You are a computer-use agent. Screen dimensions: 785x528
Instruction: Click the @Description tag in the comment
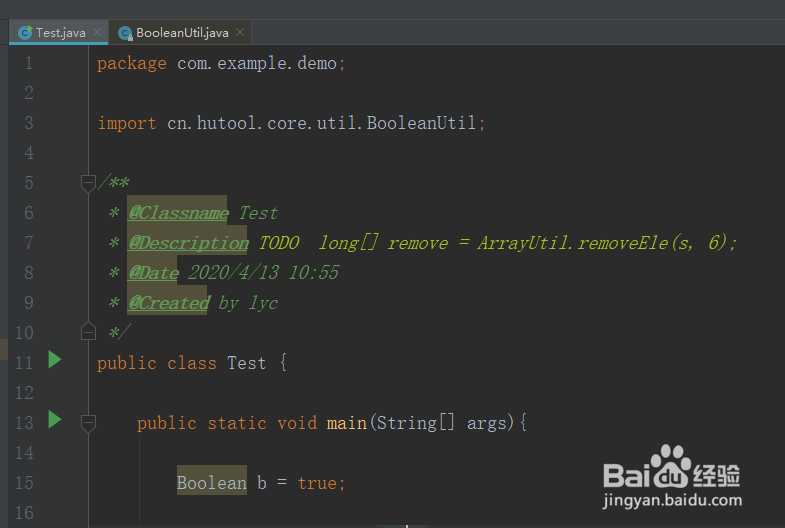pos(188,243)
